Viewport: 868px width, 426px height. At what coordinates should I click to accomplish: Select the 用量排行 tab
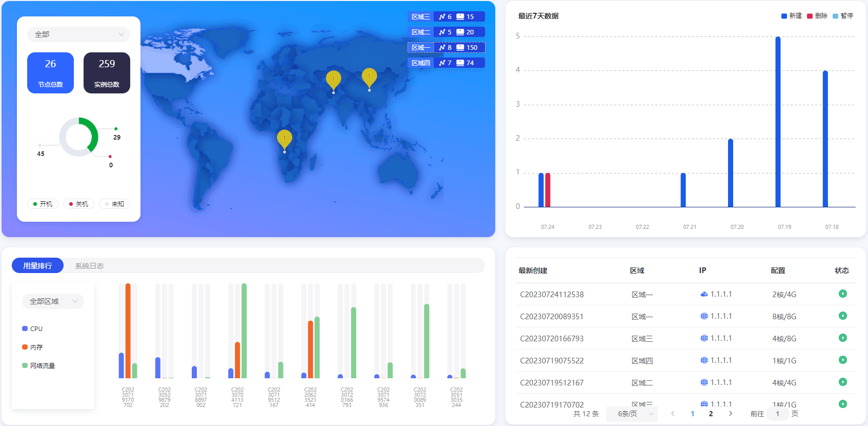[37, 266]
